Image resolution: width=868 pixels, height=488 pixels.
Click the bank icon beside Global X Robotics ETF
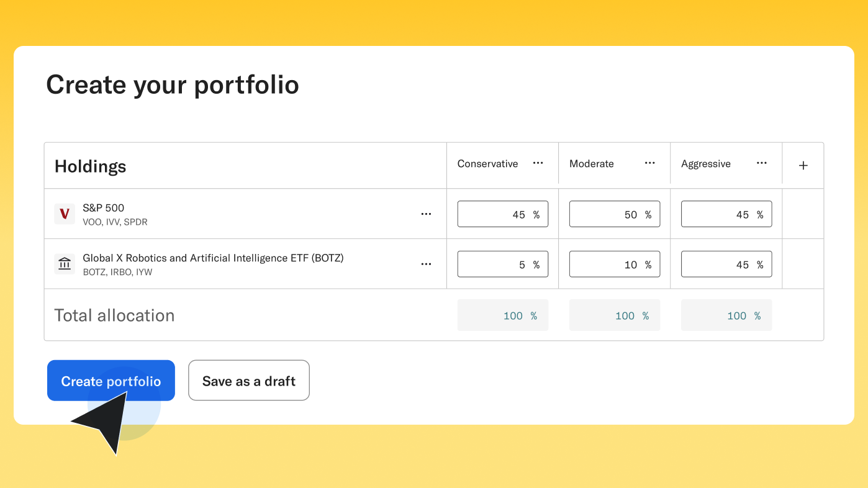pyautogui.click(x=65, y=263)
